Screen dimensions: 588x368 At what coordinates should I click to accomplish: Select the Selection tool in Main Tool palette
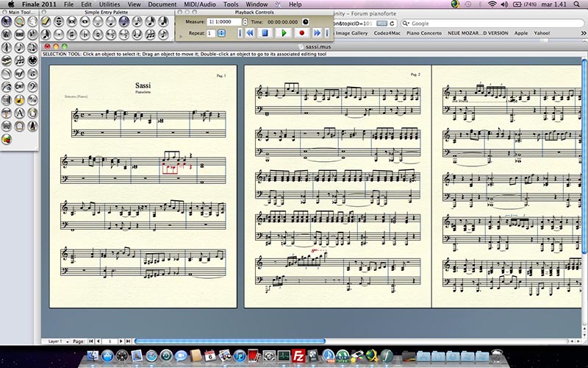tap(7, 21)
